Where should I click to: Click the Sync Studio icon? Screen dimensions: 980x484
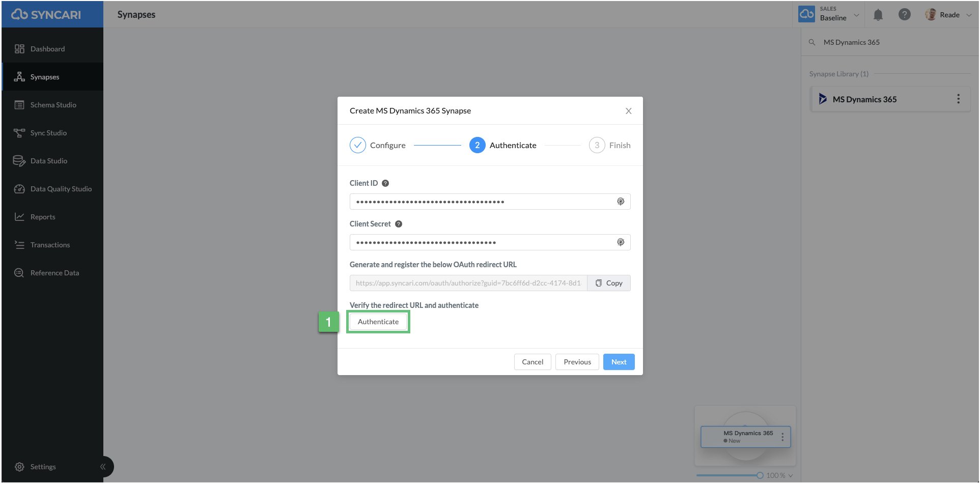tap(19, 133)
